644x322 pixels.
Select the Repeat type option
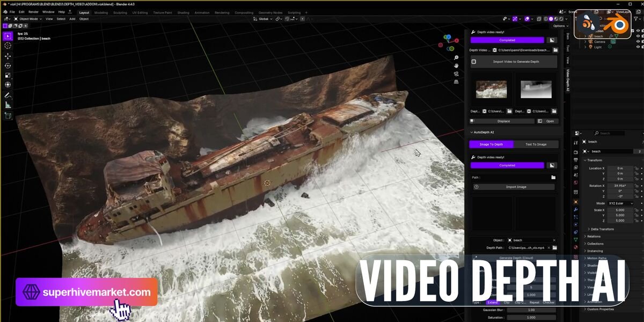tap(534, 303)
